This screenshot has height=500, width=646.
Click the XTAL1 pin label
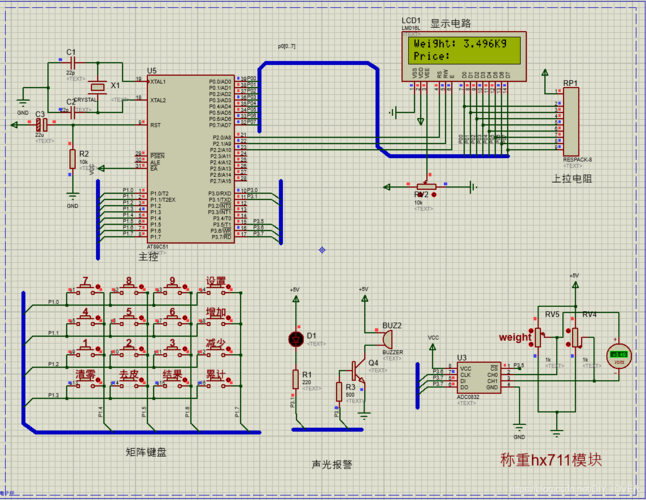coord(158,82)
